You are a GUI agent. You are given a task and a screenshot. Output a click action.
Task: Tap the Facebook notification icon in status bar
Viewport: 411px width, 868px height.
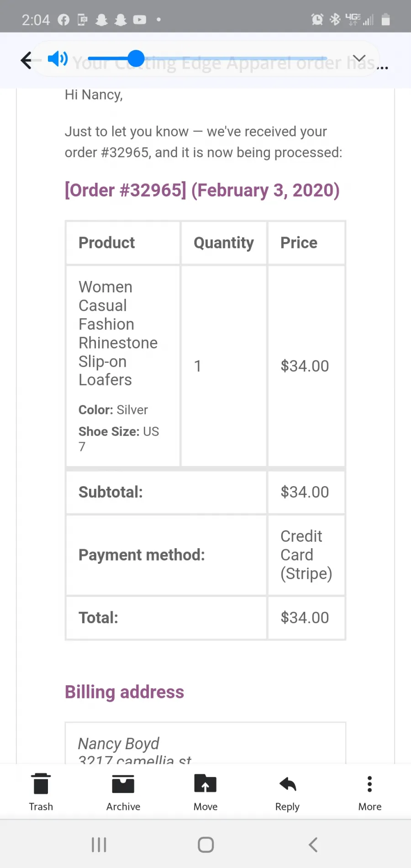click(64, 20)
